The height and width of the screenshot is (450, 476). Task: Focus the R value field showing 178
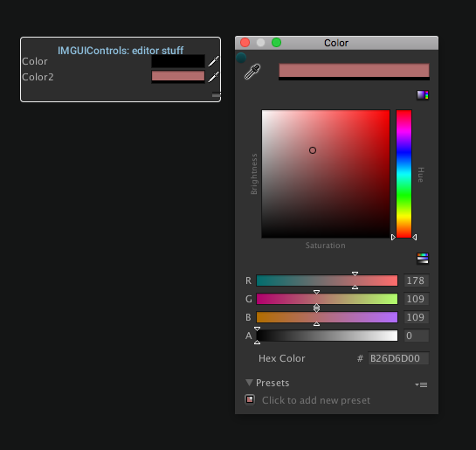[417, 280]
